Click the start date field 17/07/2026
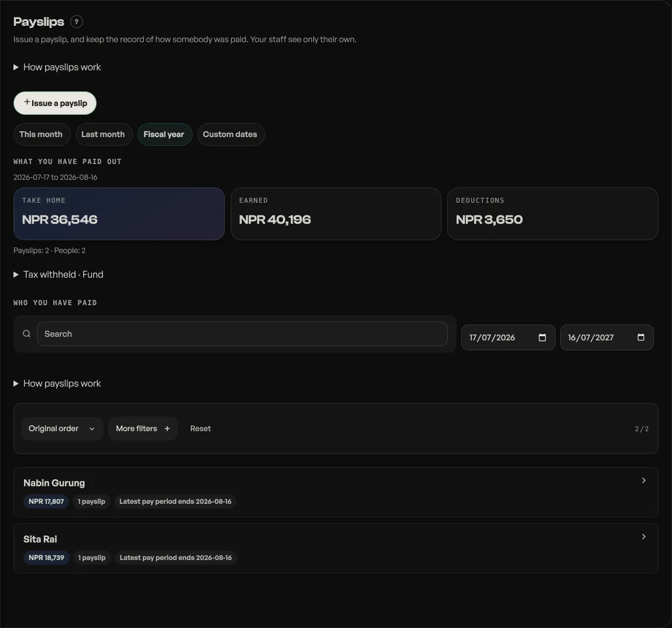672x628 pixels. tap(508, 337)
